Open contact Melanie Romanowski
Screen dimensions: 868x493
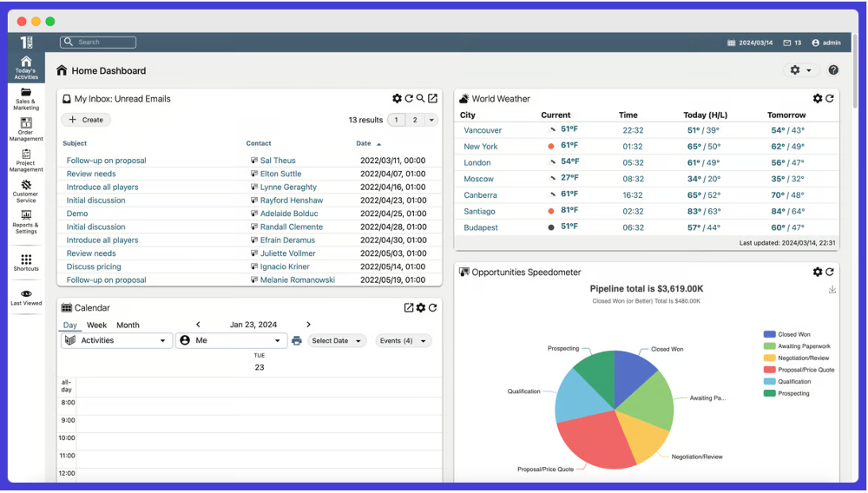(x=297, y=280)
